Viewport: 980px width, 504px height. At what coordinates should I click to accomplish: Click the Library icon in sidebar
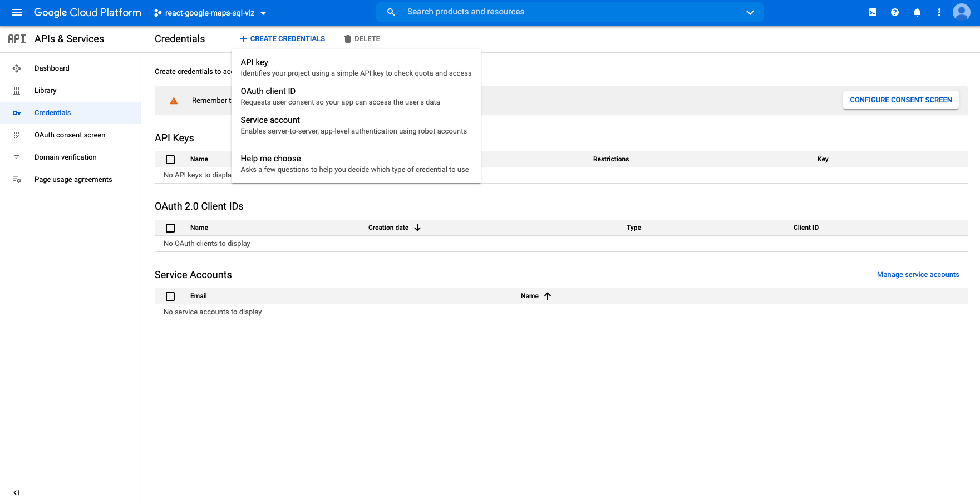tap(17, 91)
